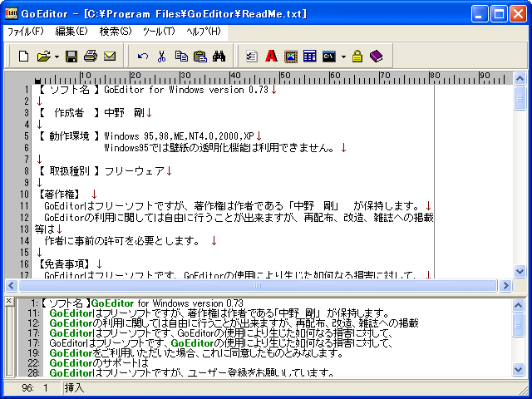Cut selection with the scissors icon
Screen dimensions: 532x399
click(161, 57)
